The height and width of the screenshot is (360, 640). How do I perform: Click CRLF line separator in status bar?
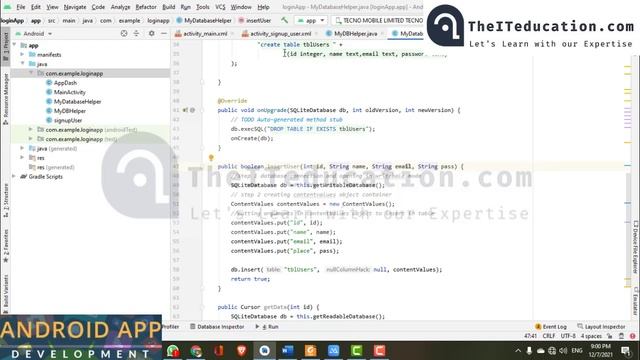coord(549,336)
